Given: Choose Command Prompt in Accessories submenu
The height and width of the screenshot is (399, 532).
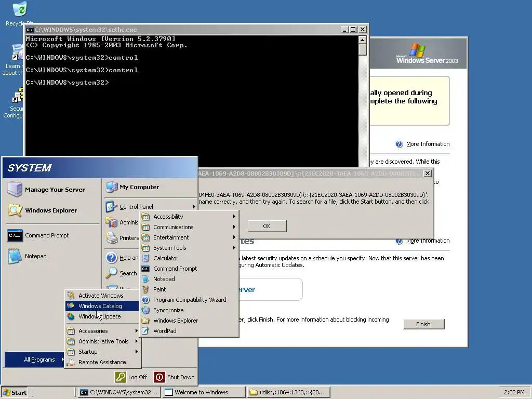Looking at the screenshot, I should [189, 269].
